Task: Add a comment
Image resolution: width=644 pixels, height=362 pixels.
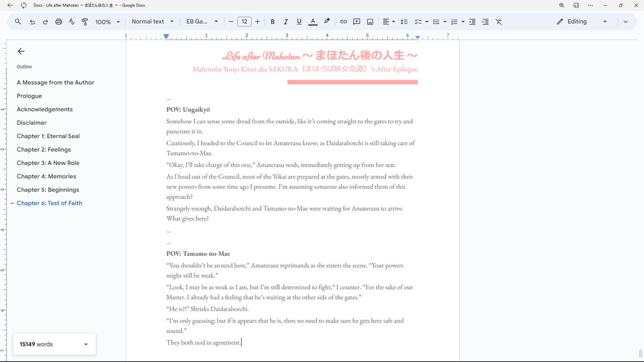Action: point(356,21)
